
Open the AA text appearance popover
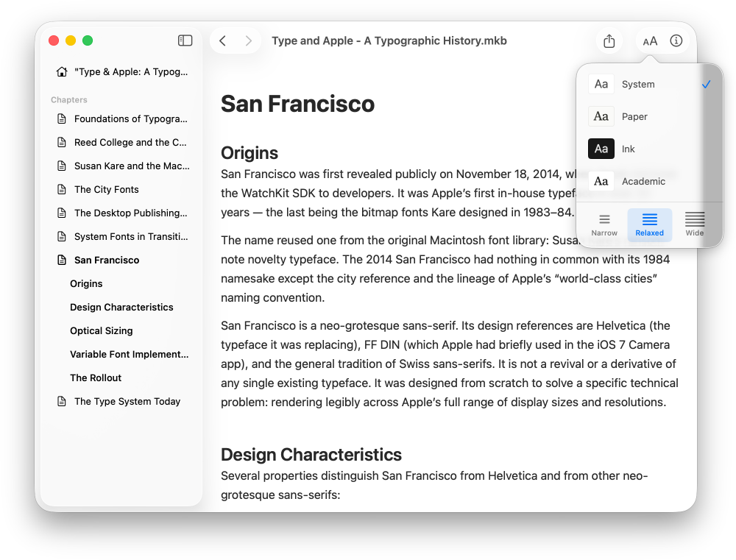click(x=650, y=41)
